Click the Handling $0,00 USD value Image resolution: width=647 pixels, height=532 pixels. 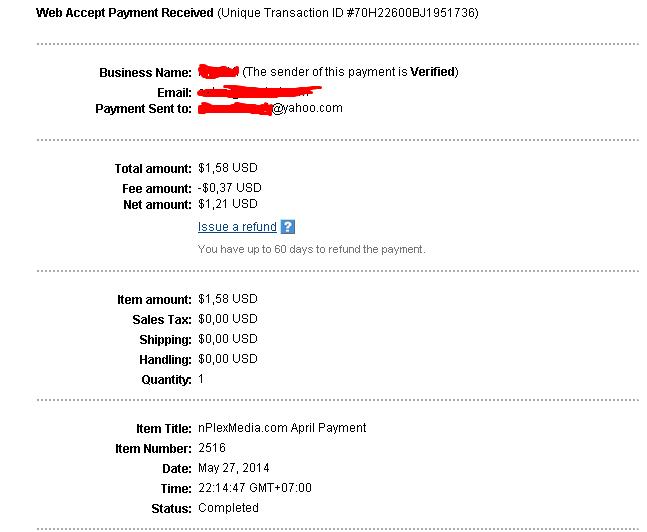tap(228, 359)
